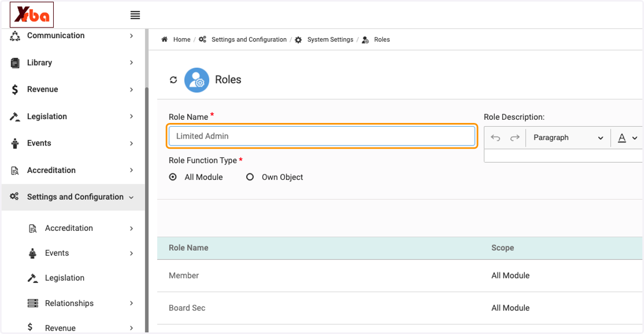Open the font color dropdown arrow
This screenshot has height=334, width=644.
tap(635, 139)
